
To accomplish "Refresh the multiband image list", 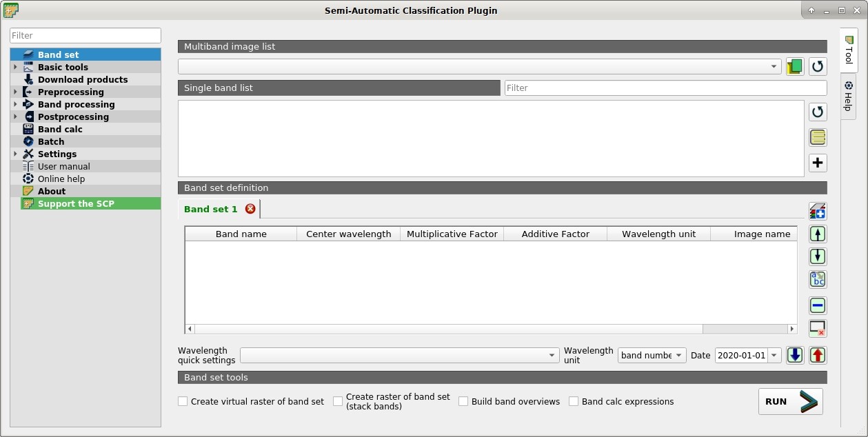I will 818,67.
